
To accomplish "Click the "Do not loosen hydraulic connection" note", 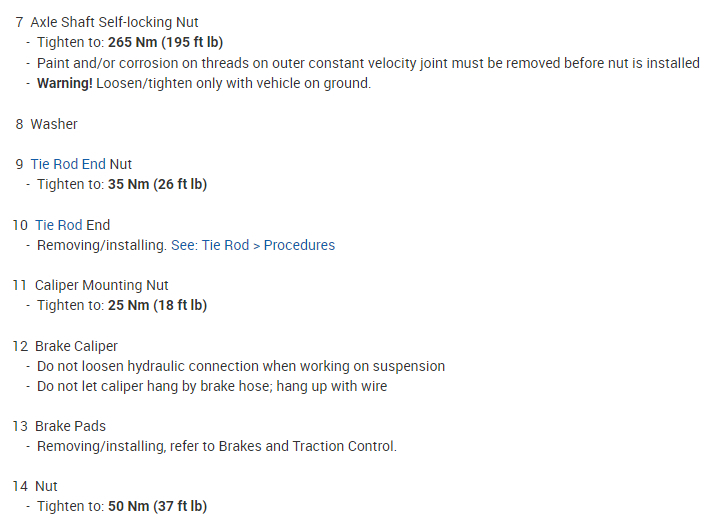I will click(x=241, y=366).
